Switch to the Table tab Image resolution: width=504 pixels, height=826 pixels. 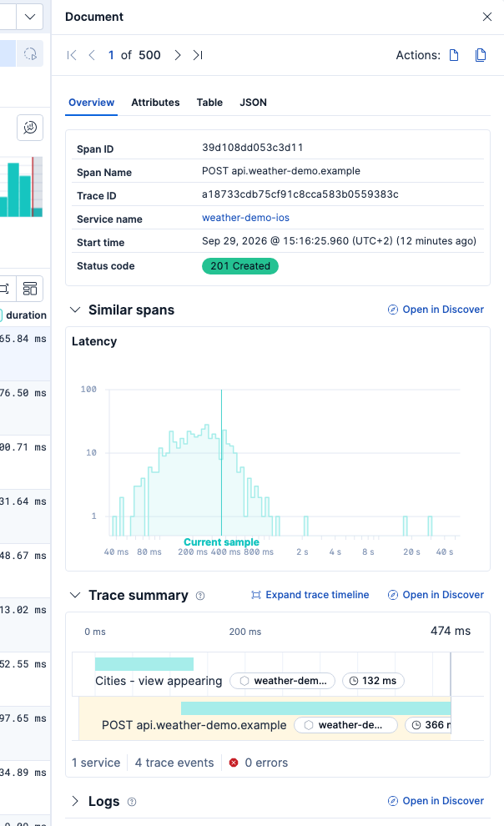tap(209, 103)
